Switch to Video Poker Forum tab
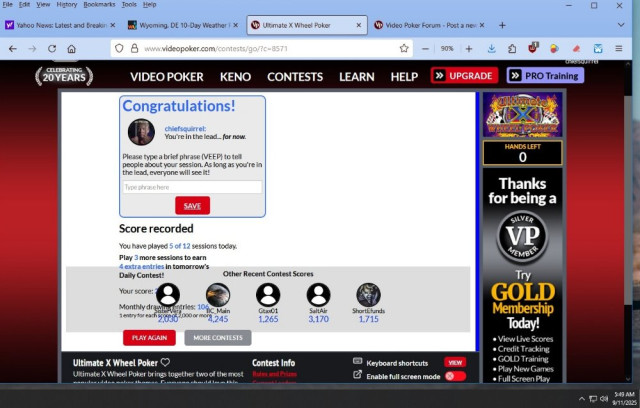This screenshot has width=640, height=408. pos(429,25)
